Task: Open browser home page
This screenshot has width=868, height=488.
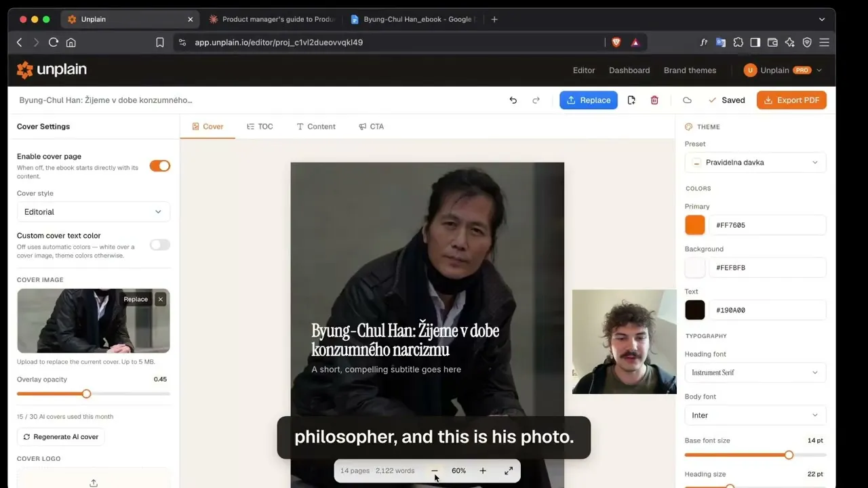Action: 71,42
